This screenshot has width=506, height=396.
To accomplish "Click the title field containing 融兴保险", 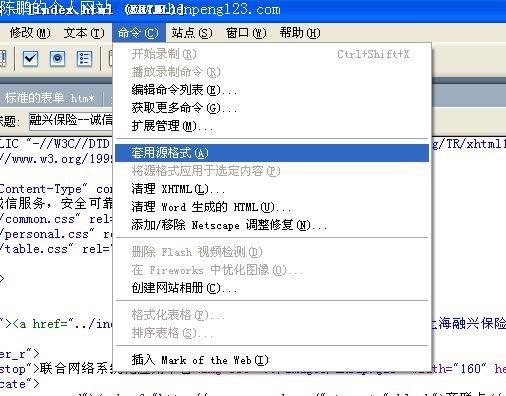I will click(71, 121).
